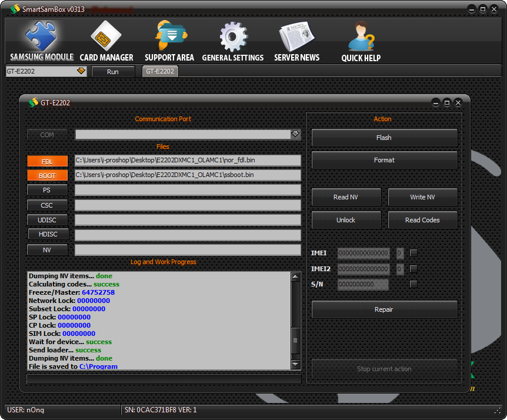Viewport: 507px width, 420px height.
Task: Click the IMEI number input field
Action: (x=363, y=253)
